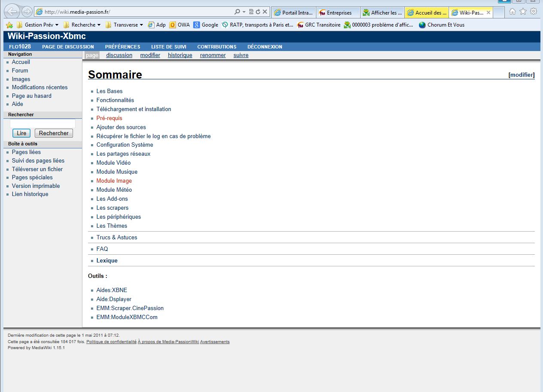Viewport: 543px width, 392px height.
Task: Open the EMM:Scraper.CinePassion link
Action: [130, 308]
